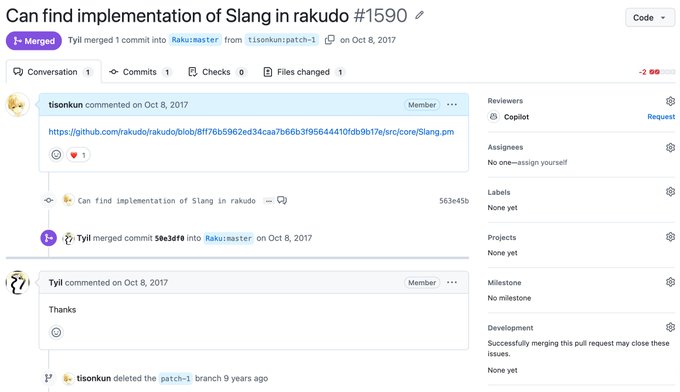Open the Labels settings gear
Viewport: 680px width, 392px height.
point(670,192)
